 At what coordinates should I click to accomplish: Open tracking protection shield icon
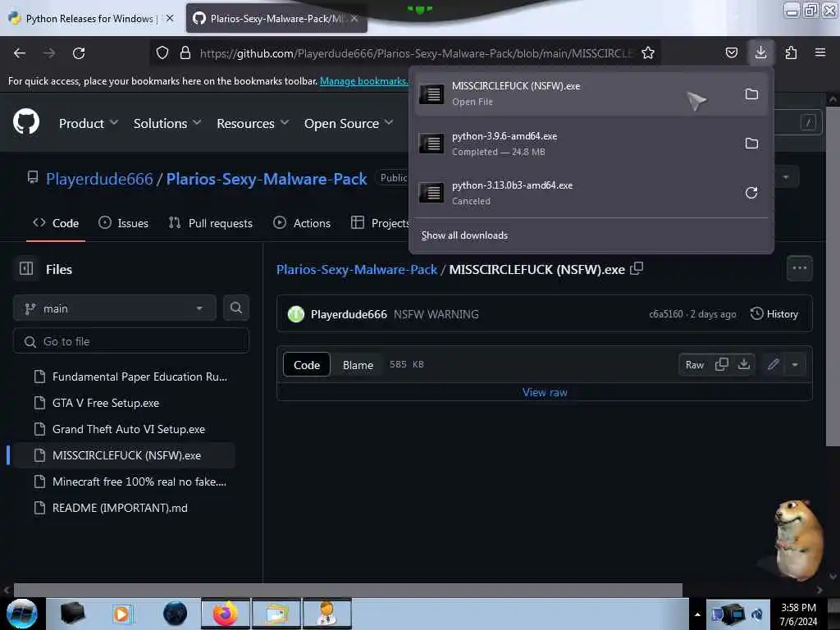pos(162,52)
